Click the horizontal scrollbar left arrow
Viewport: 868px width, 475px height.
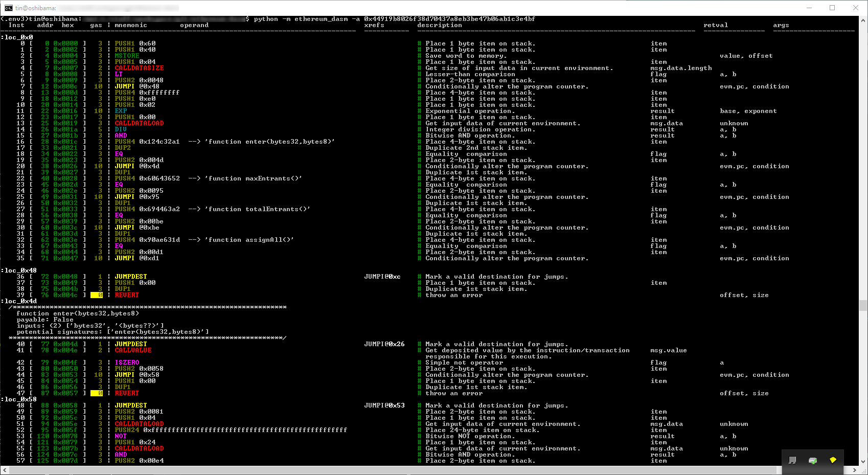pos(4,470)
